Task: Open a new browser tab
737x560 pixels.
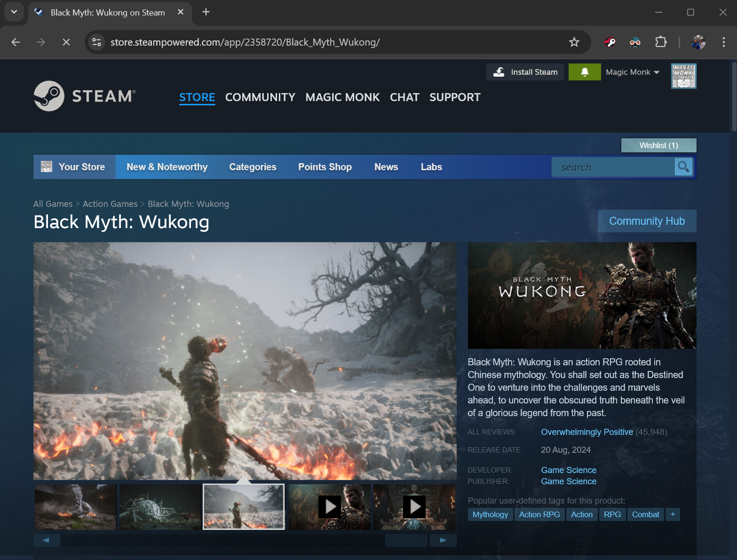Action: pos(206,12)
